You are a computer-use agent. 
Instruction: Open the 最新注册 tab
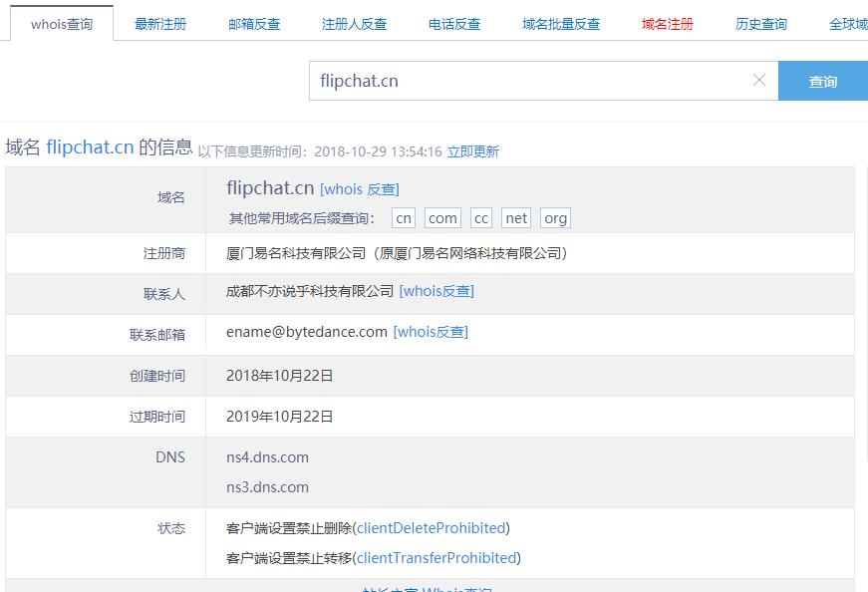point(160,24)
